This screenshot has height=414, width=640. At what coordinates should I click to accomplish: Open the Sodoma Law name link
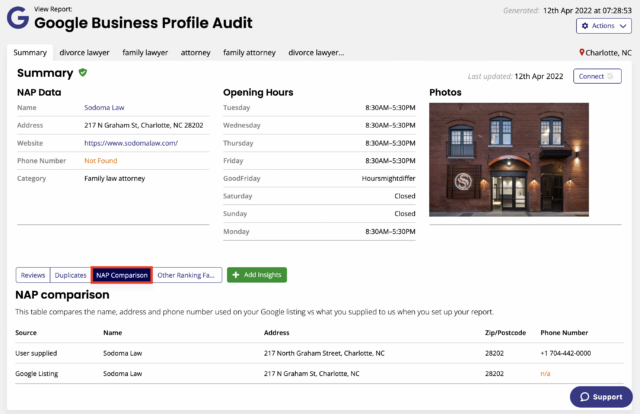(x=105, y=107)
